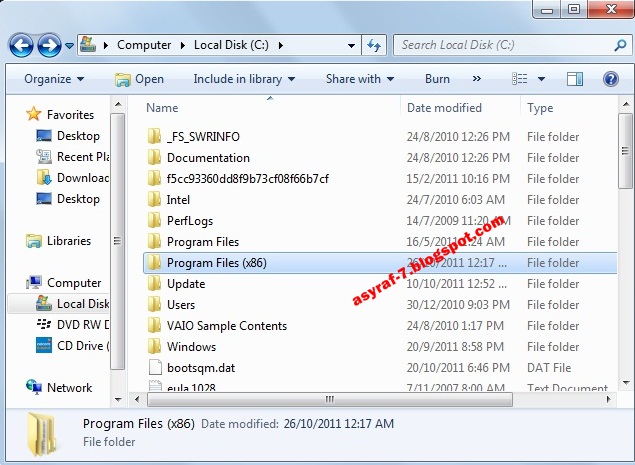Select Network in navigation pane
The width and height of the screenshot is (635, 465).
[59, 388]
